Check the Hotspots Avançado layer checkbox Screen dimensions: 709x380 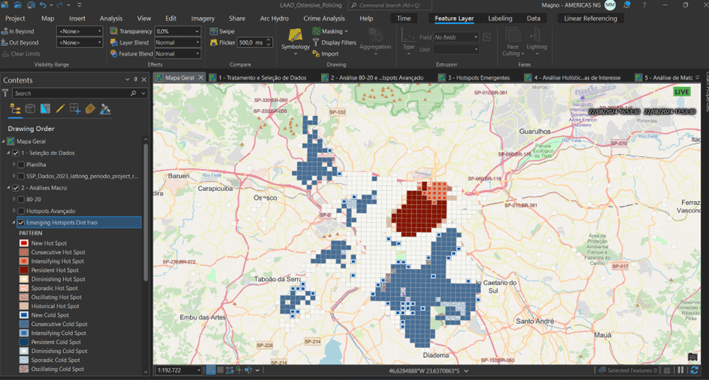coord(21,211)
